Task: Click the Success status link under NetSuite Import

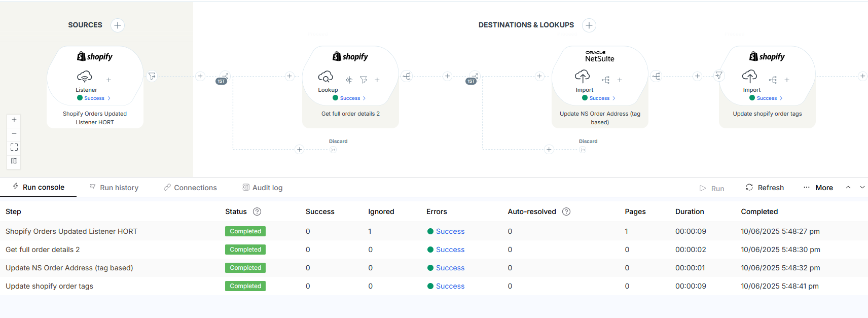Action: click(x=599, y=98)
